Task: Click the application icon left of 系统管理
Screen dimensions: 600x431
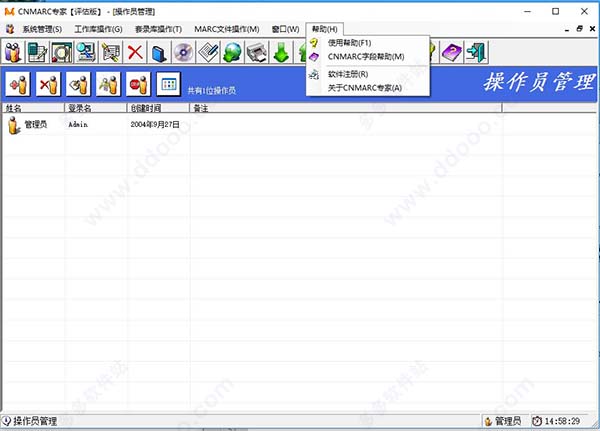Action: [x=10, y=29]
